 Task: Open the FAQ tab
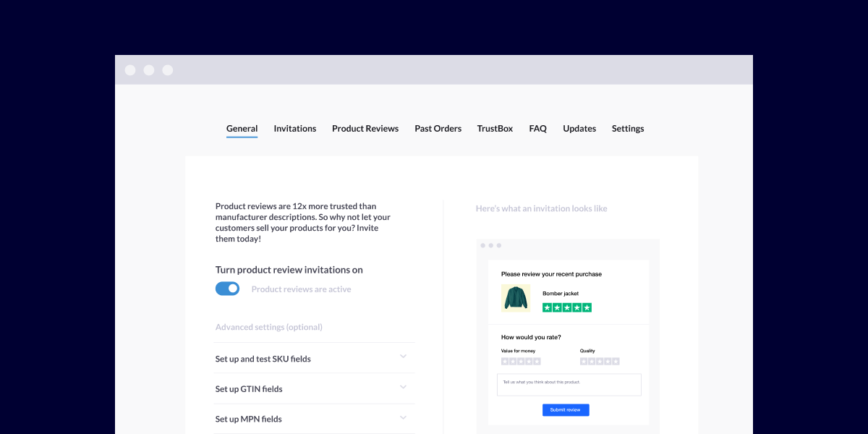[x=537, y=129]
